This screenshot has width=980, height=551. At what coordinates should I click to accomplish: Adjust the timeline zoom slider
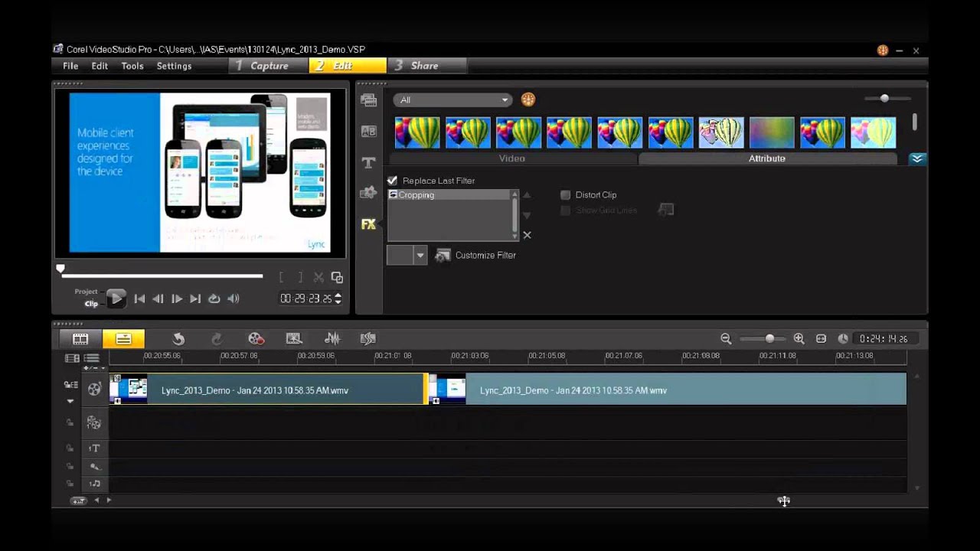pos(769,338)
